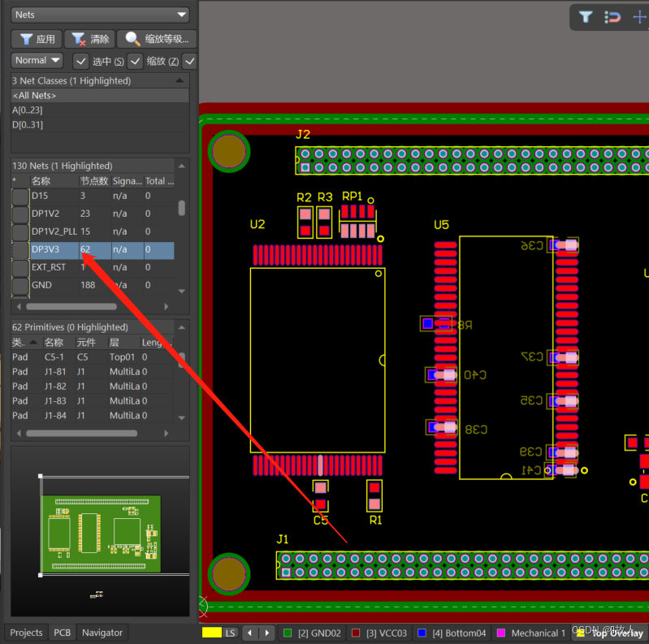Click the GND02 green color swatch

coord(288,633)
